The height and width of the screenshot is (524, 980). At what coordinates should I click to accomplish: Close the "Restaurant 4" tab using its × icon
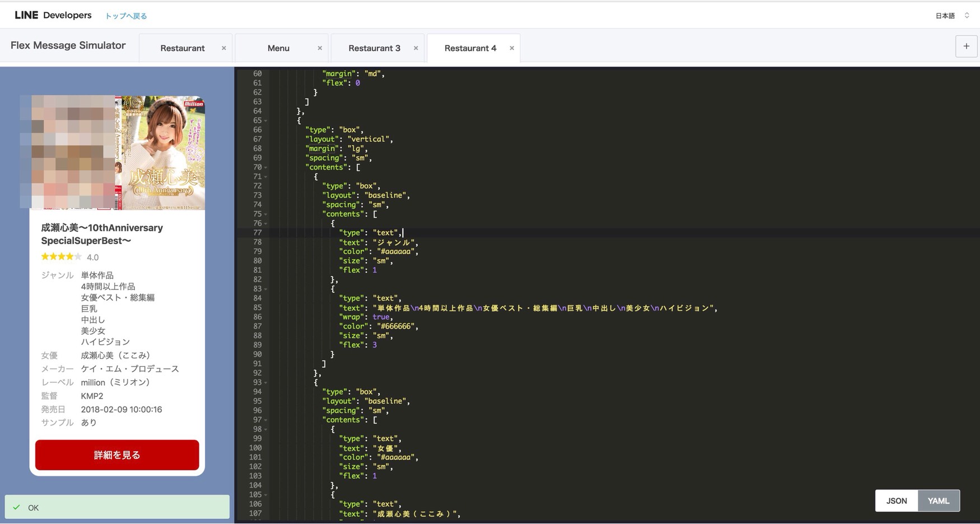coord(511,48)
